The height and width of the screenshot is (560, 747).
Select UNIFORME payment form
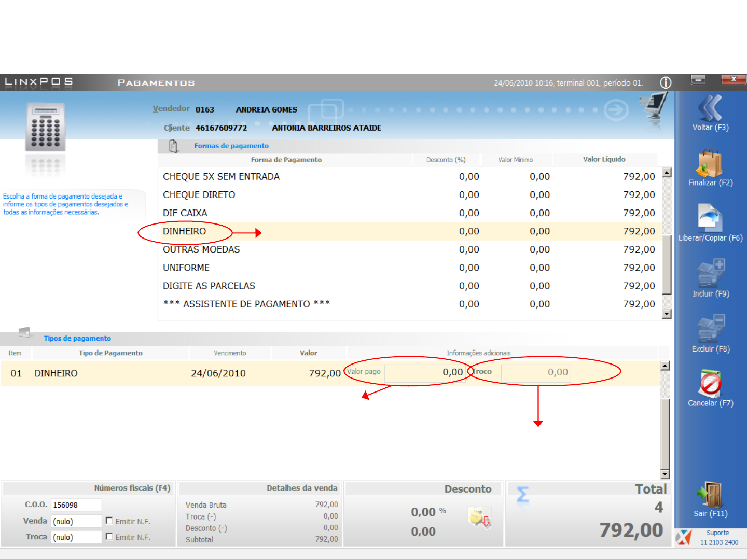[409, 268]
